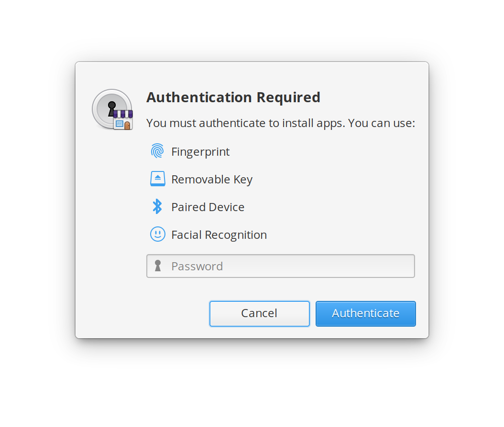Click the app store keyhole logo
This screenshot has width=504, height=427.
tap(112, 110)
